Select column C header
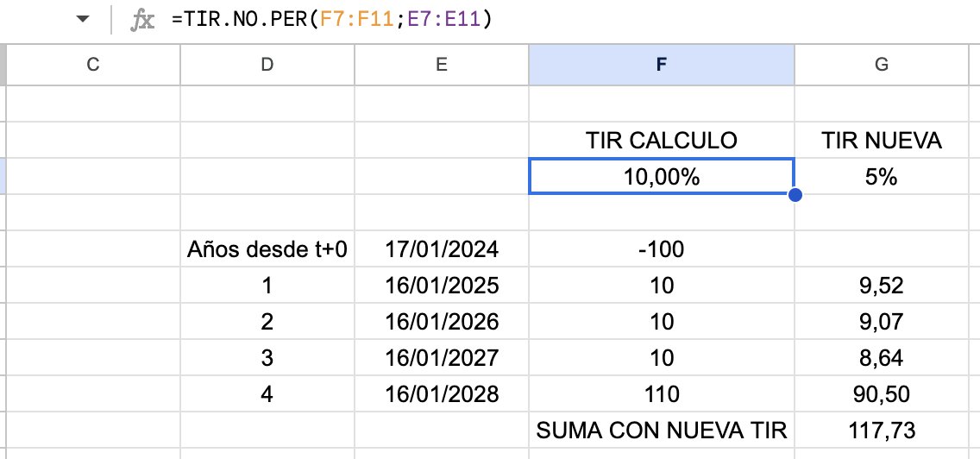 click(x=93, y=65)
